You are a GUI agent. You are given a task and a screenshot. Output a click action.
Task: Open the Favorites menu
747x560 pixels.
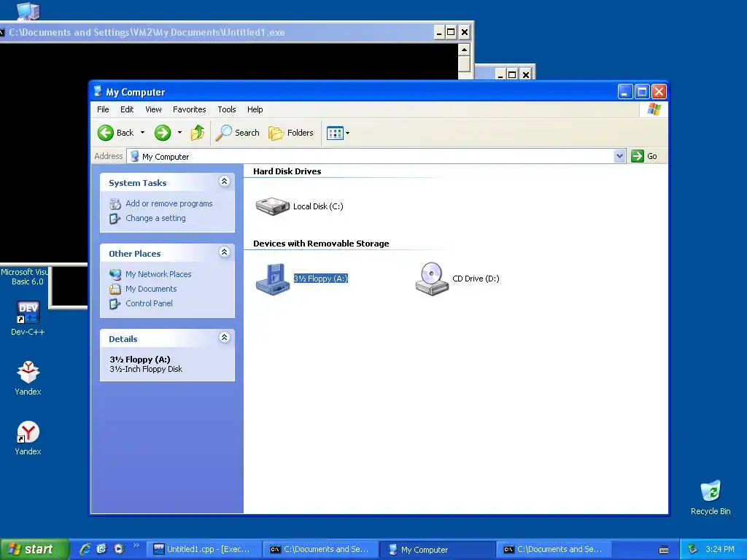click(x=190, y=109)
